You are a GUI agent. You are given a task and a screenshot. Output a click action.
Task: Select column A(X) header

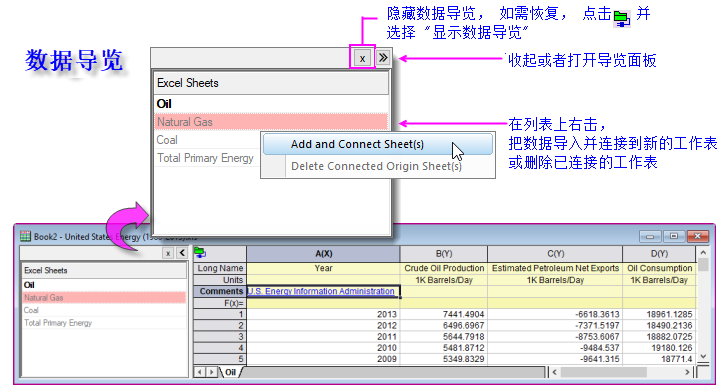(323, 254)
